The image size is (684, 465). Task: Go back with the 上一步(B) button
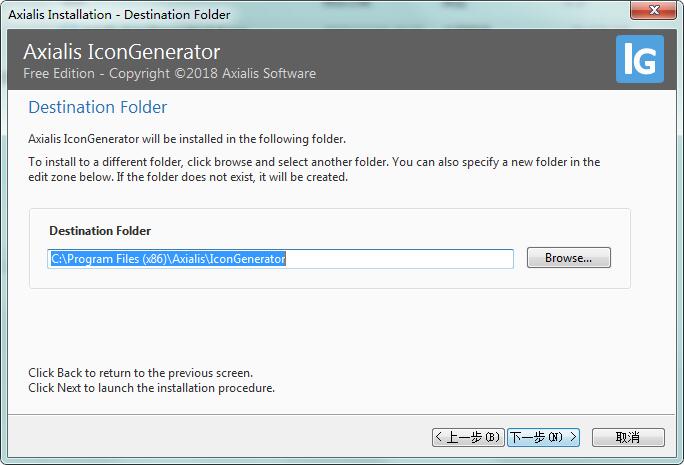click(468, 437)
